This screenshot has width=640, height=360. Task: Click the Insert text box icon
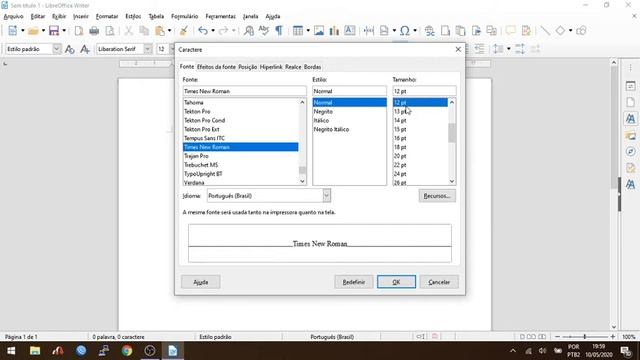[350, 31]
